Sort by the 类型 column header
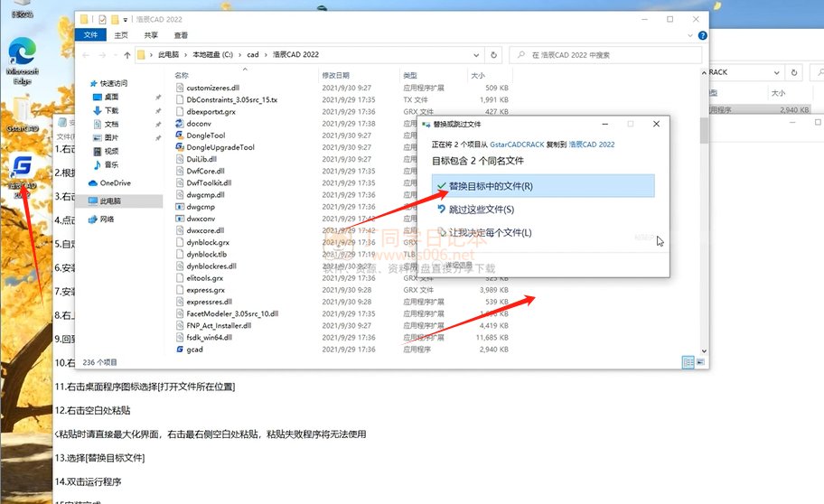Viewport: 824px width, 504px height. point(410,76)
